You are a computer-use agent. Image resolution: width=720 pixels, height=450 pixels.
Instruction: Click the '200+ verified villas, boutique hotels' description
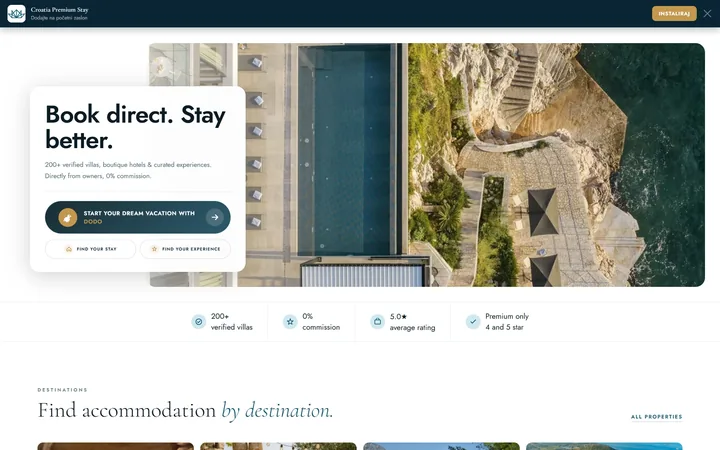coord(128,170)
